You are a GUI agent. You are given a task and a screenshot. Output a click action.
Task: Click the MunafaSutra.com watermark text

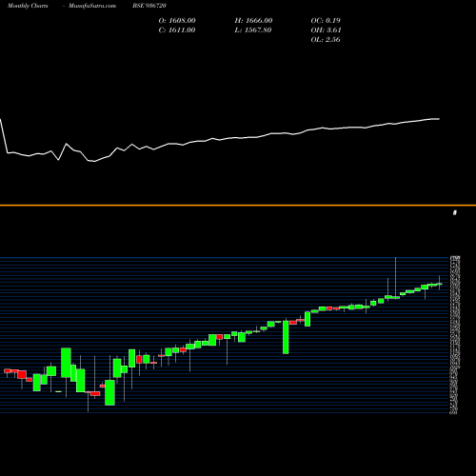[92, 6]
